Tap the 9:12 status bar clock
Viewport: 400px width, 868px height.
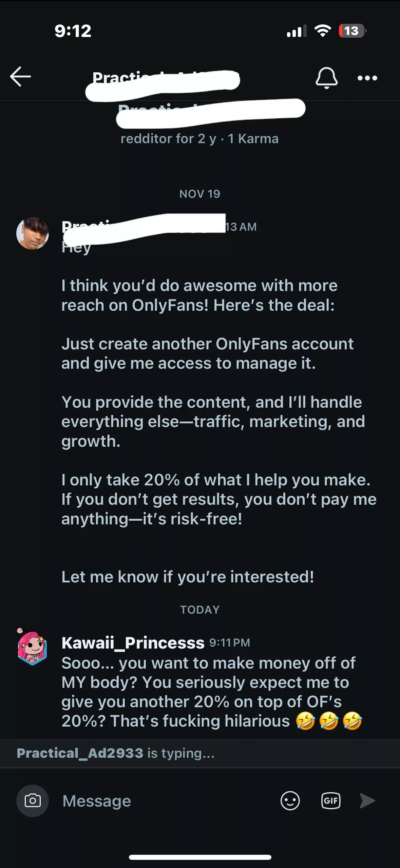[x=73, y=31]
